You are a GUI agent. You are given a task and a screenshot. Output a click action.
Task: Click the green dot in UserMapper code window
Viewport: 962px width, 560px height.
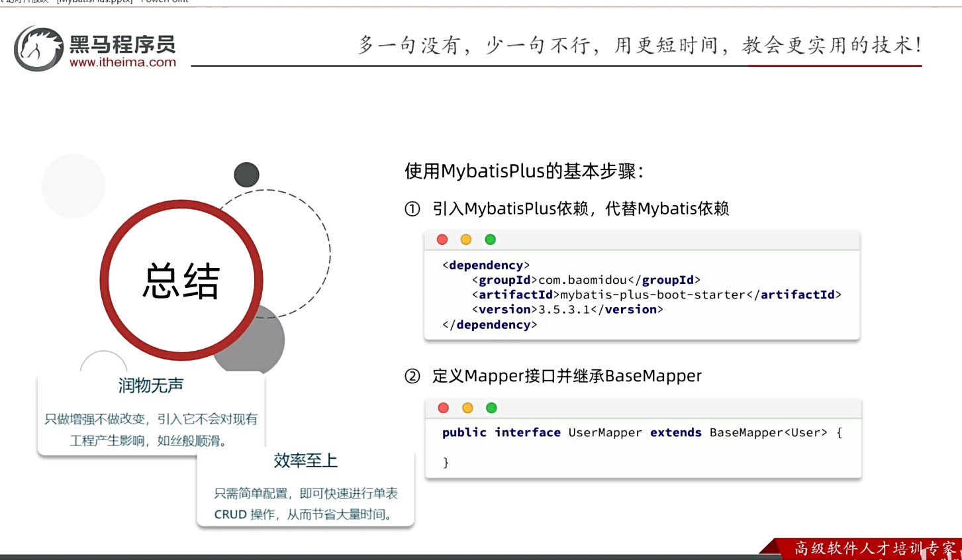point(491,408)
